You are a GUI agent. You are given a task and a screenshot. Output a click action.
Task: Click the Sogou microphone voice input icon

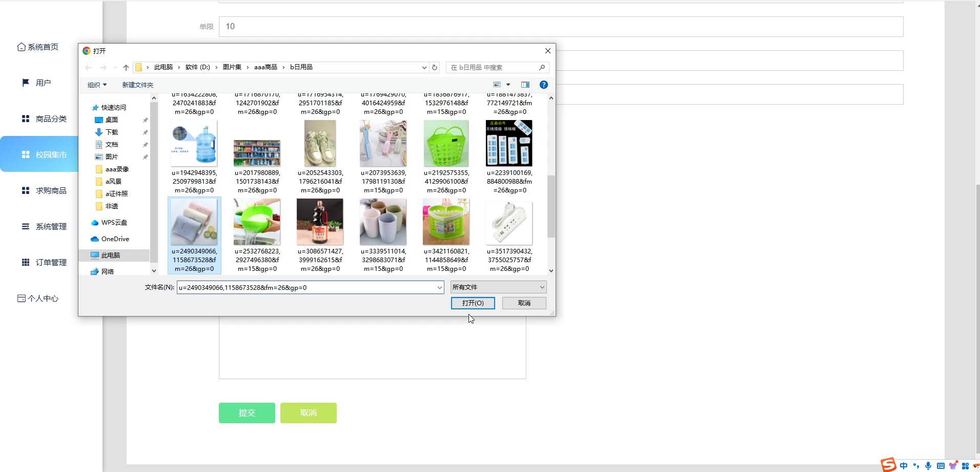[x=928, y=466]
